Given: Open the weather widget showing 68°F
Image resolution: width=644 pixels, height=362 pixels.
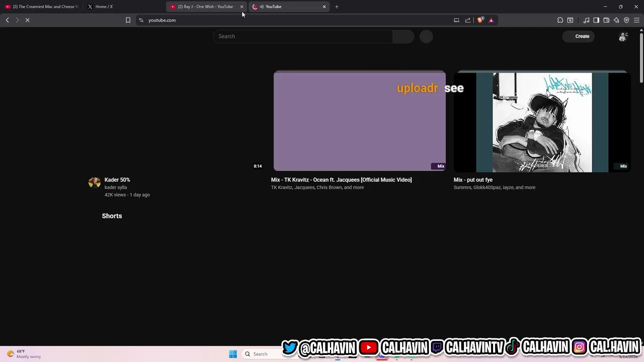Looking at the screenshot, I should click(x=23, y=354).
